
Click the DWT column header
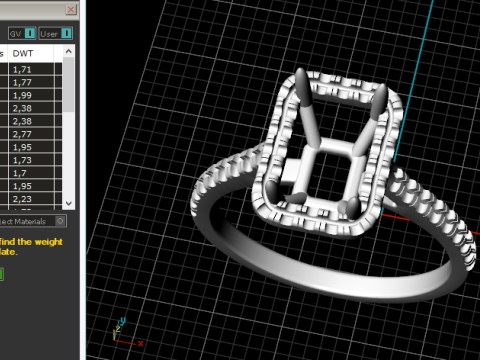coord(31,53)
